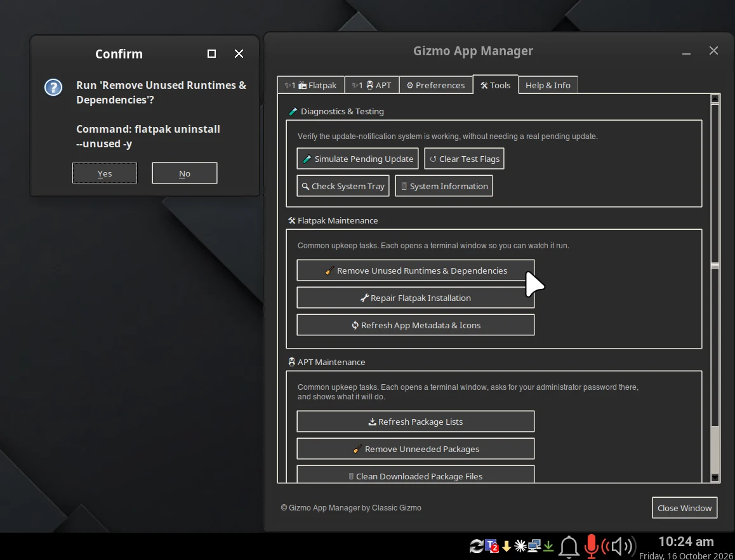Image resolution: width=735 pixels, height=560 pixels.
Task: Switch to the Flatpak tab
Action: click(311, 85)
